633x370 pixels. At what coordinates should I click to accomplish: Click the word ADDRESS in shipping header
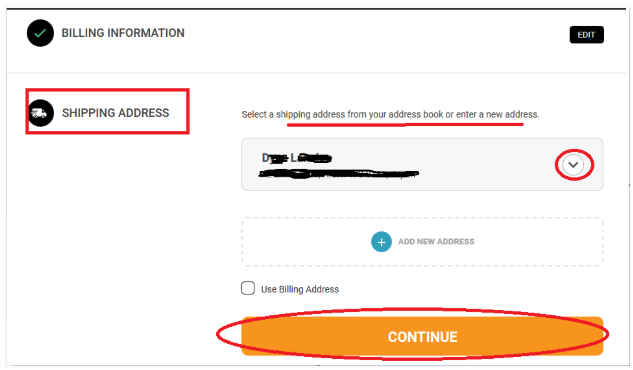click(143, 113)
